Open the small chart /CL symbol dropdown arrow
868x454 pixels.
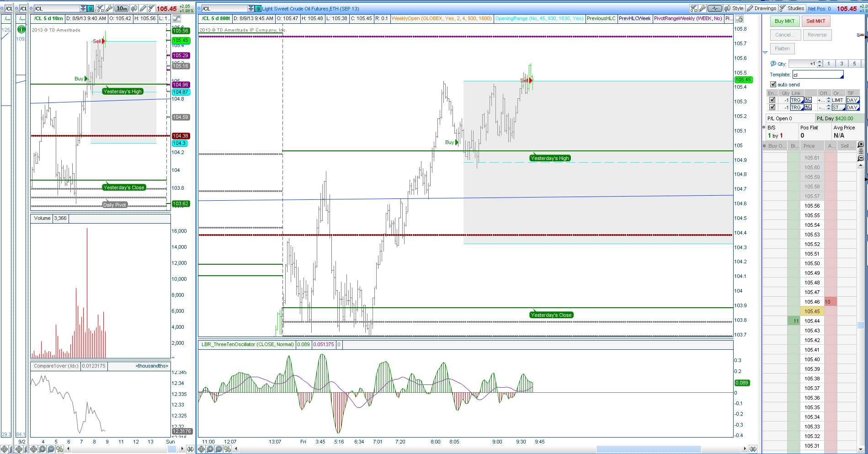click(83, 9)
